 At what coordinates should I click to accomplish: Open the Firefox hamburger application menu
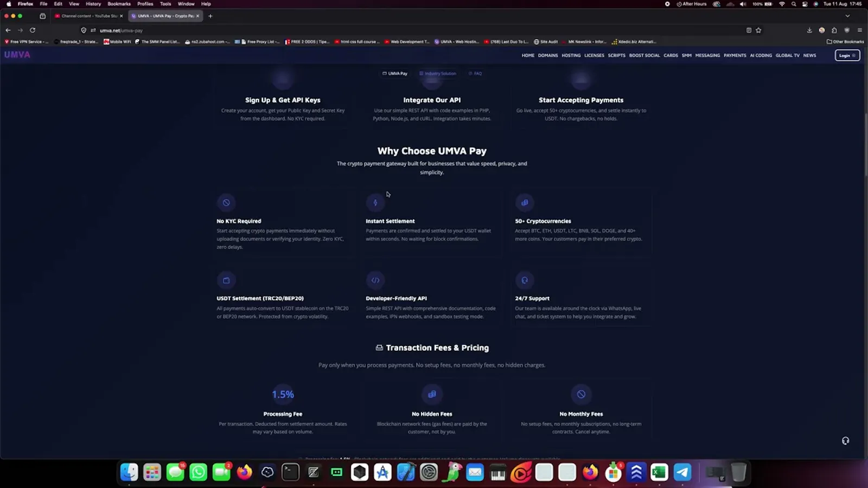point(860,30)
